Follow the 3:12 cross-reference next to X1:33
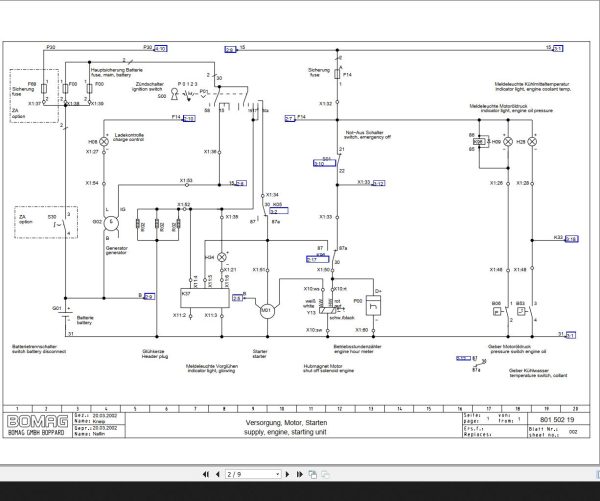The image size is (600, 501). tap(379, 183)
